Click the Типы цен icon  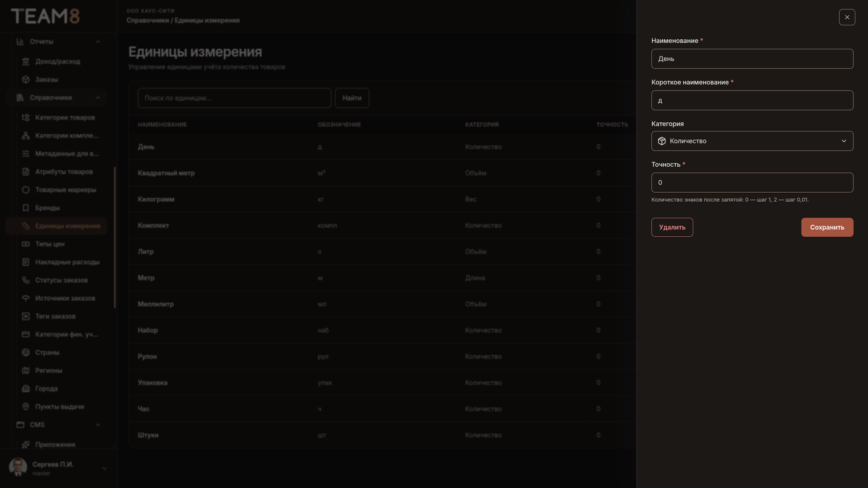[25, 244]
